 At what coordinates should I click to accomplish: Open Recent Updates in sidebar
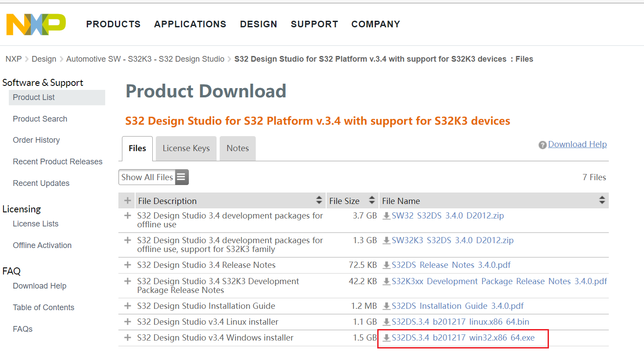pos(41,183)
